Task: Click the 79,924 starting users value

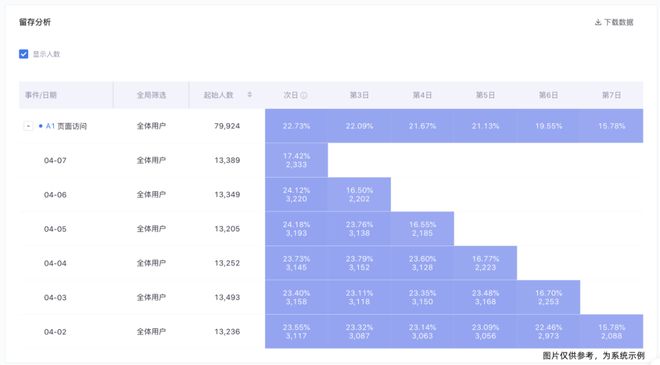Action: (x=227, y=126)
